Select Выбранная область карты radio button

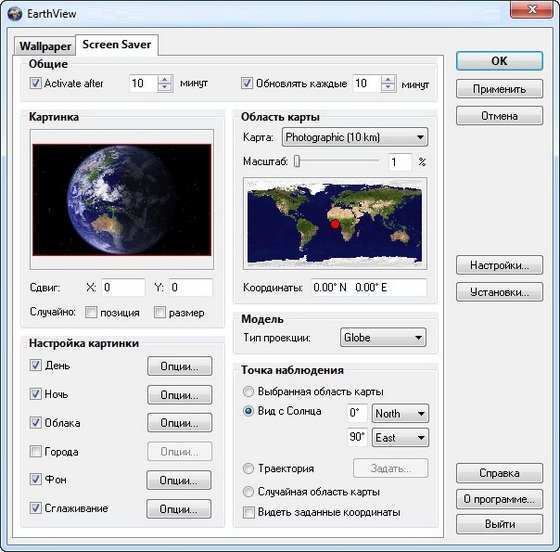[x=248, y=391]
